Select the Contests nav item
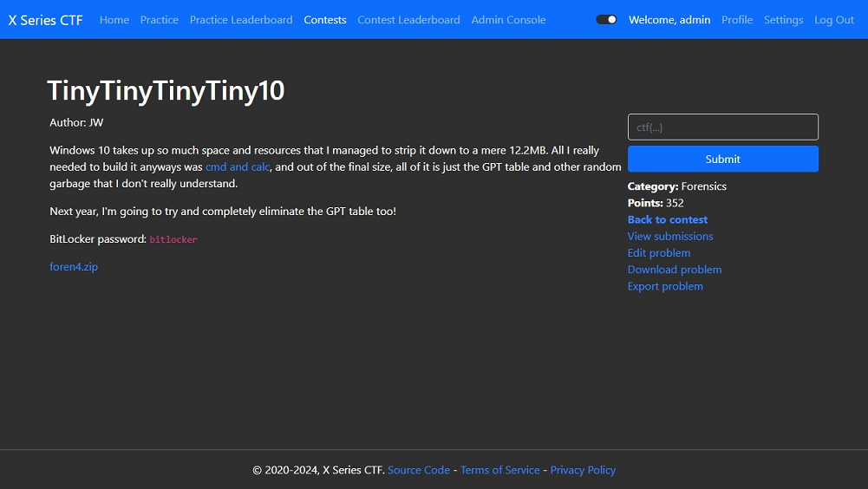Screen dimensions: 868x489 click(x=325, y=20)
